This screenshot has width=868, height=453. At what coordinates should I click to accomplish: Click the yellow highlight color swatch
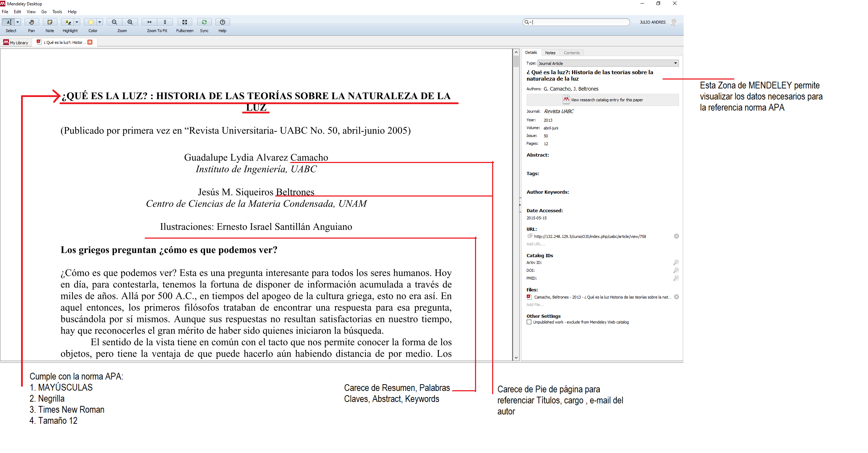pos(91,22)
